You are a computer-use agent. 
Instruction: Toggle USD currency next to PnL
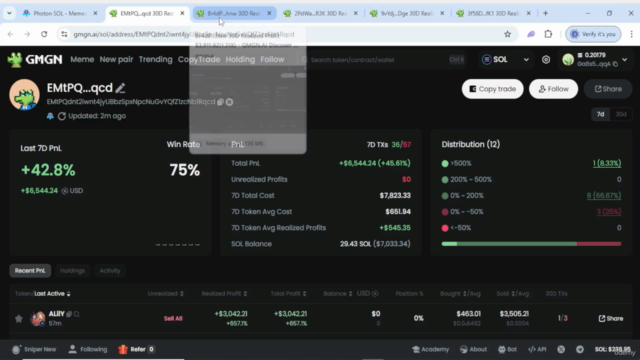point(72,191)
